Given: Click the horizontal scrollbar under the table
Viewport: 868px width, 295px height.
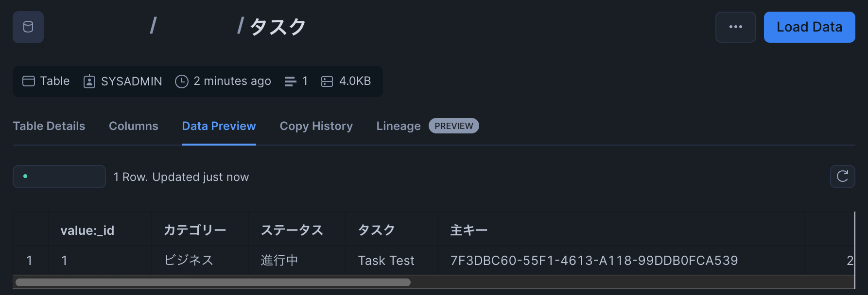Looking at the screenshot, I should [213, 282].
